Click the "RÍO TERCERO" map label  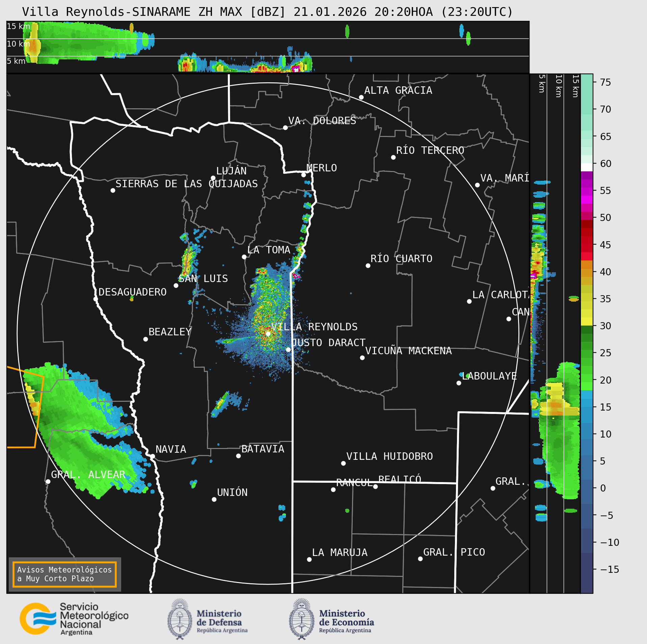click(x=430, y=150)
